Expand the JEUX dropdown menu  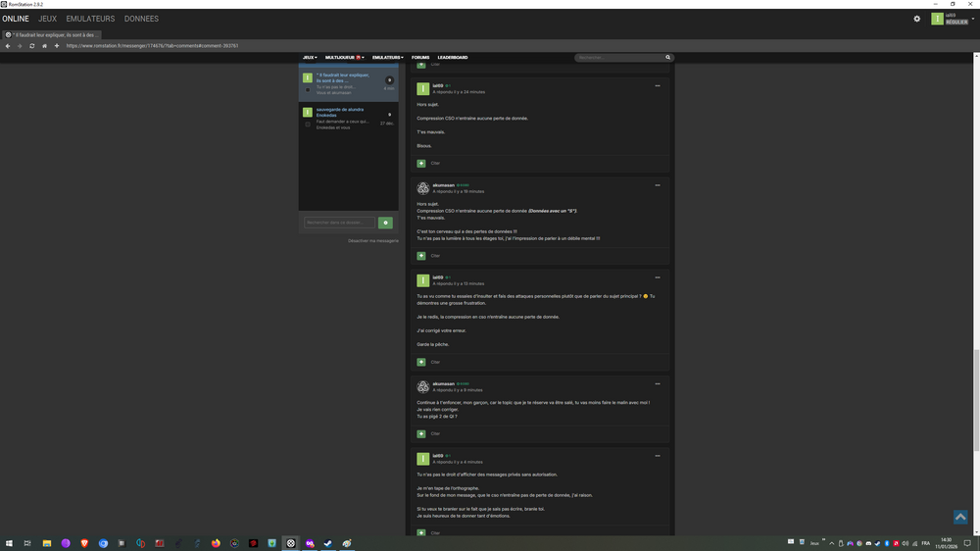tap(310, 58)
